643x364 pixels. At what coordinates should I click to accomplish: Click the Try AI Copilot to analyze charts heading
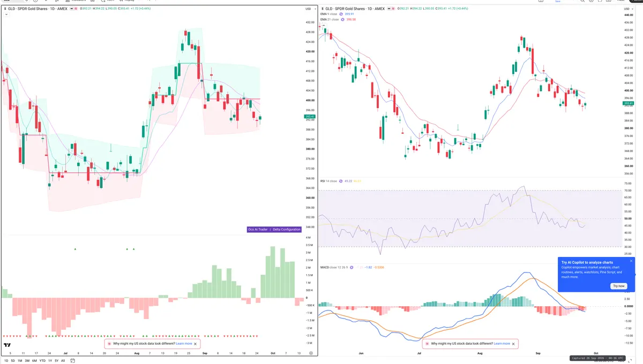point(587,262)
